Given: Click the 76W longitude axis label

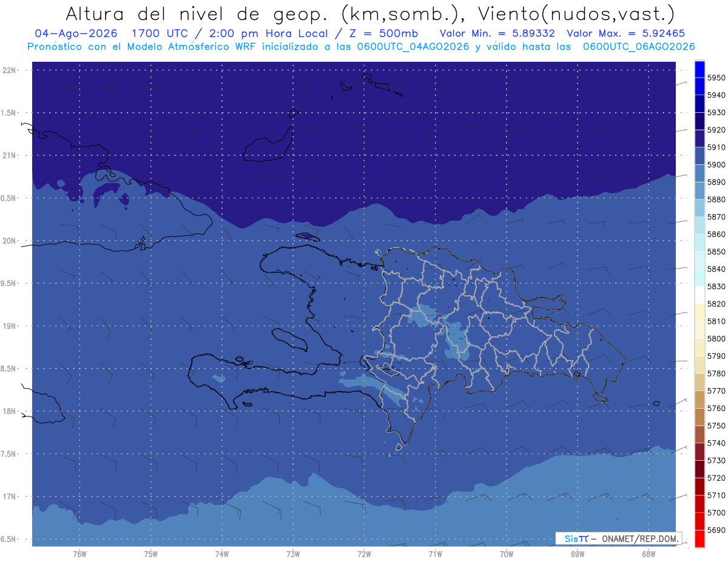Looking at the screenshot, I should click(x=79, y=554).
